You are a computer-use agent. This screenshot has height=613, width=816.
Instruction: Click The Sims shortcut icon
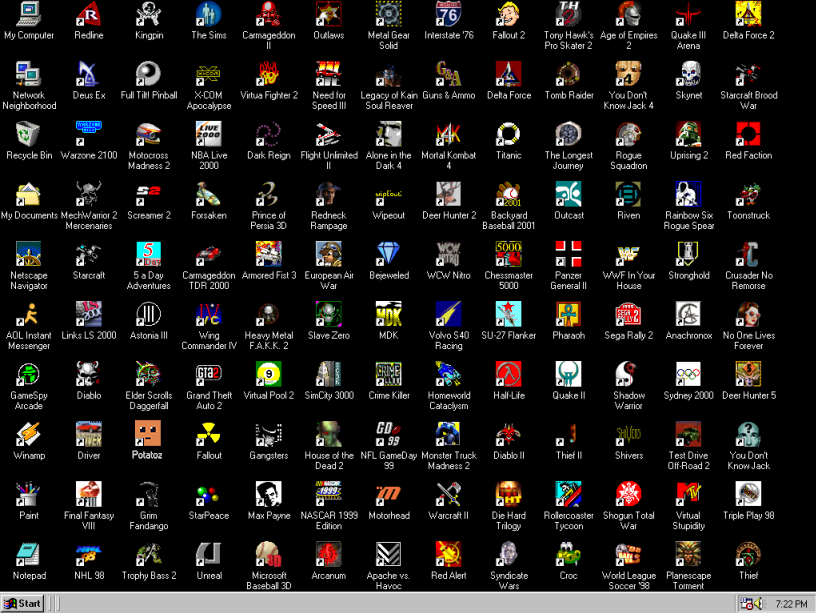click(x=209, y=14)
